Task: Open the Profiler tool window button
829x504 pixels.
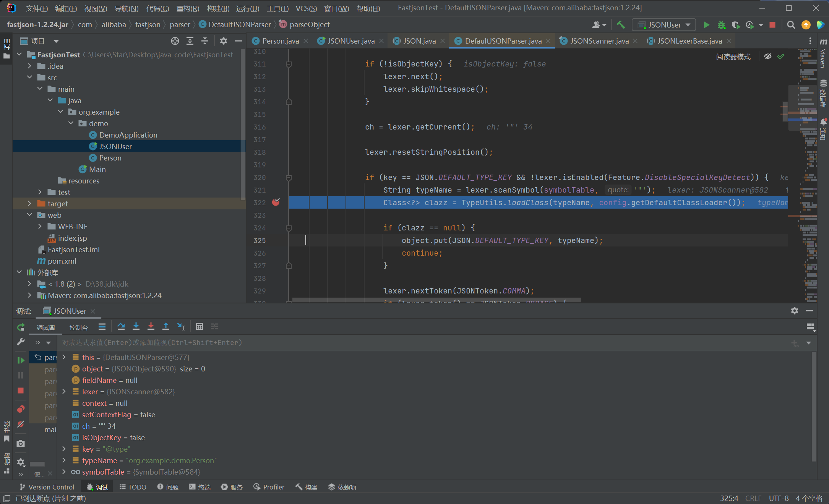Action: [x=269, y=487]
